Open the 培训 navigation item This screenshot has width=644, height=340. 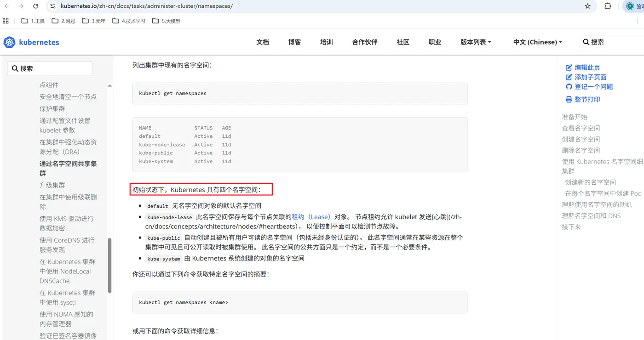[x=327, y=42]
